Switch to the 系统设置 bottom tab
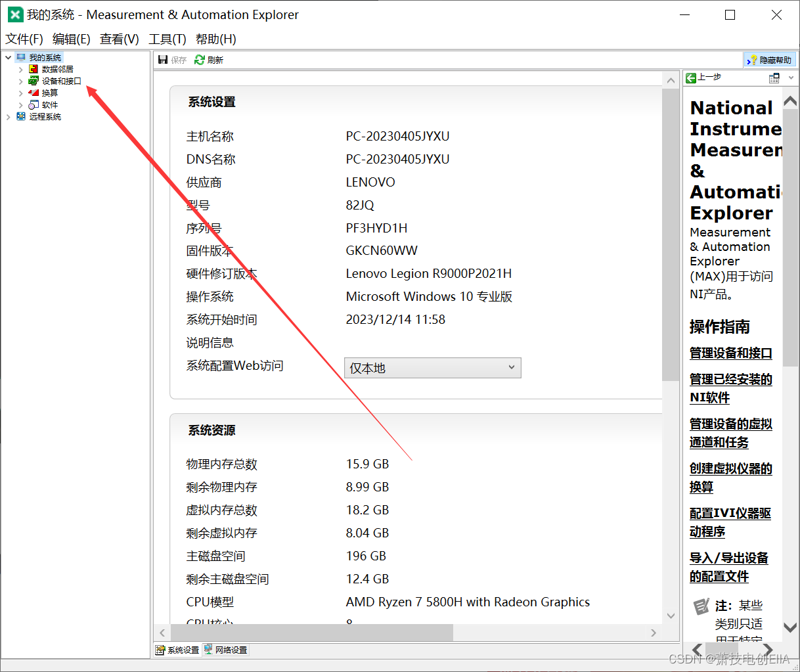 [177, 650]
